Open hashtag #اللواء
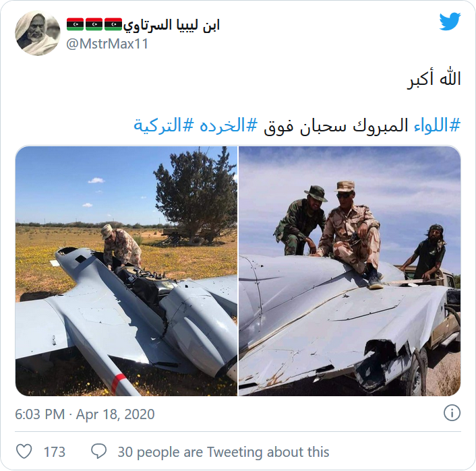The image size is (476, 471). tap(438, 125)
